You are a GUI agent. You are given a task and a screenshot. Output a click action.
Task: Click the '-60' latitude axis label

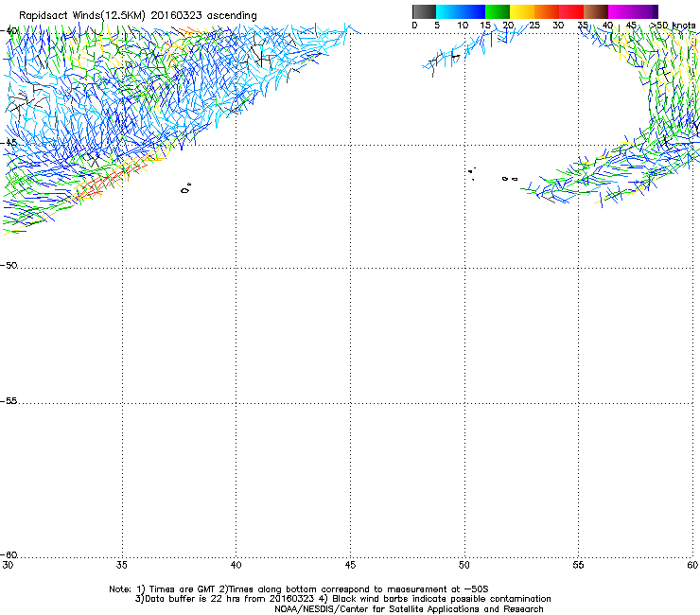(x=9, y=554)
